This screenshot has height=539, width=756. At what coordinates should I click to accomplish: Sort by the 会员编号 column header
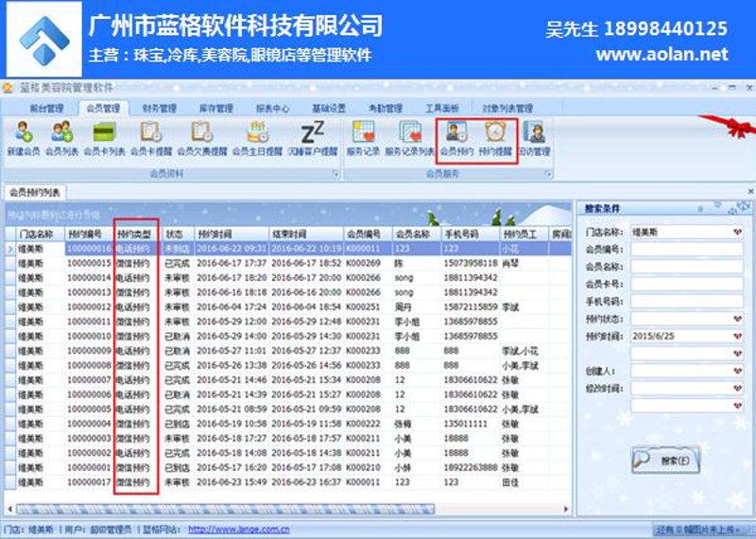click(x=368, y=234)
